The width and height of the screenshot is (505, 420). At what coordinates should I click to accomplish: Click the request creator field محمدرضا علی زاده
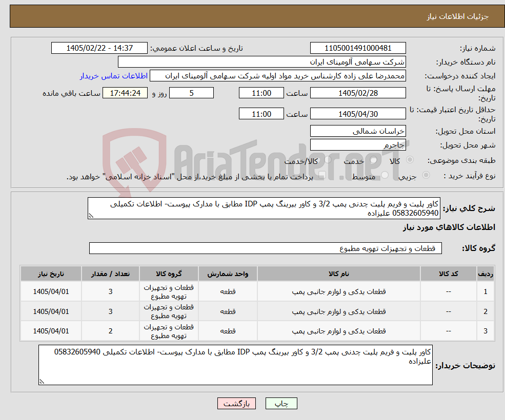(x=277, y=76)
